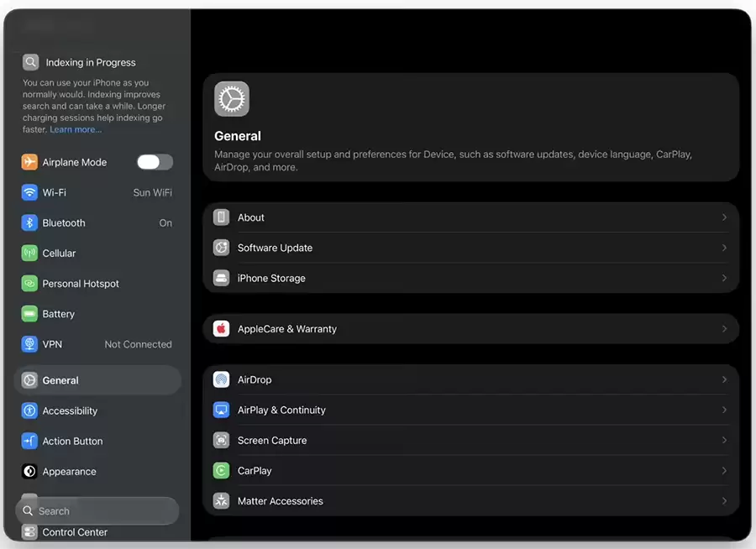Open Bluetooth settings in sidebar
The image size is (756, 549).
(x=97, y=222)
